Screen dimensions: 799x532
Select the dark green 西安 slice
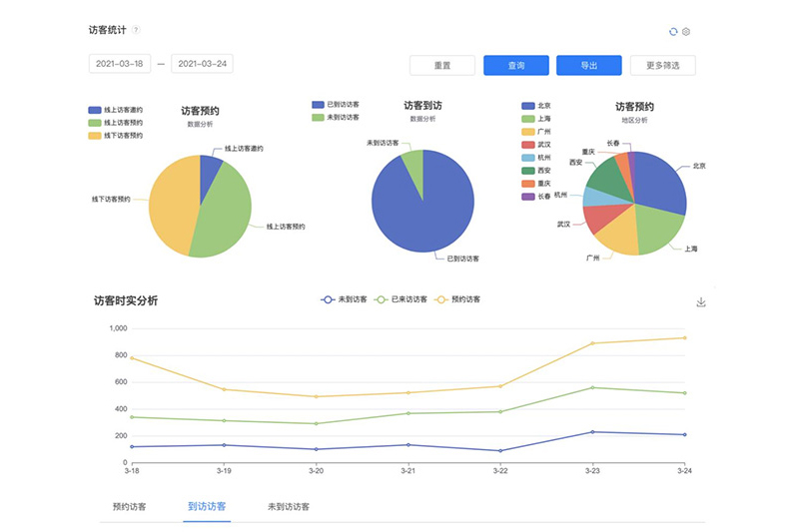(x=609, y=176)
